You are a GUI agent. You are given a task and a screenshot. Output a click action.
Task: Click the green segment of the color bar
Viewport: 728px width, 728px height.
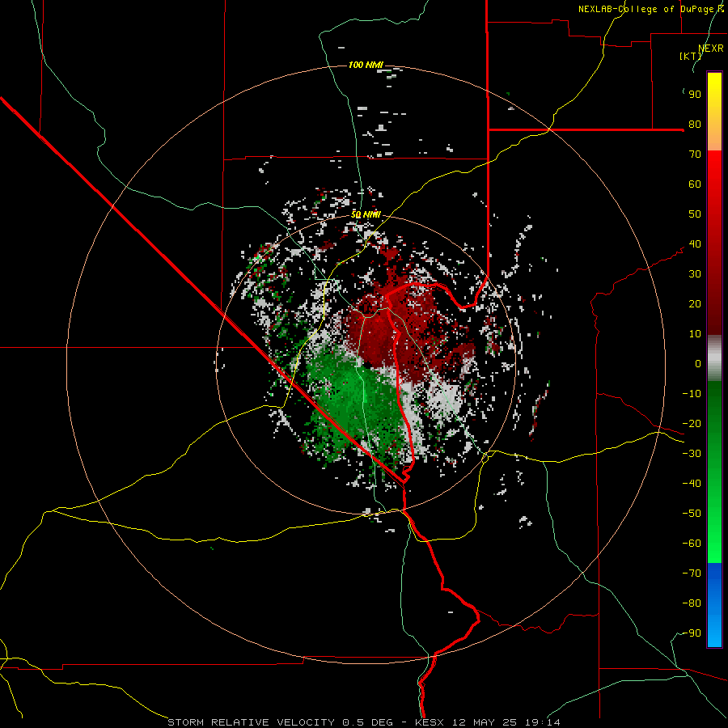714,472
